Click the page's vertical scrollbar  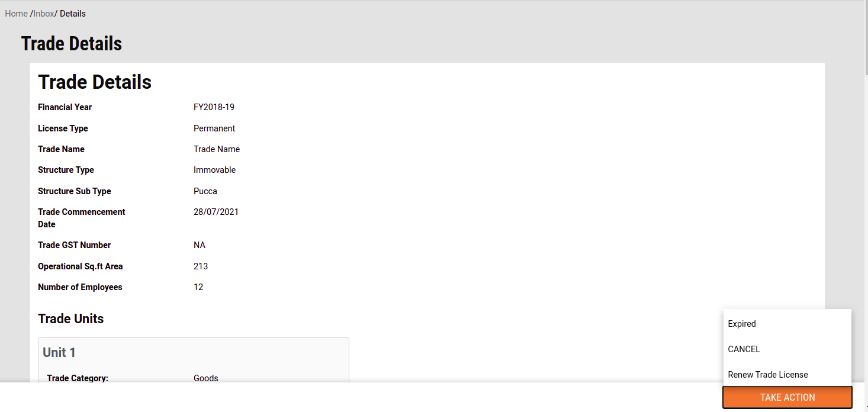point(864,178)
